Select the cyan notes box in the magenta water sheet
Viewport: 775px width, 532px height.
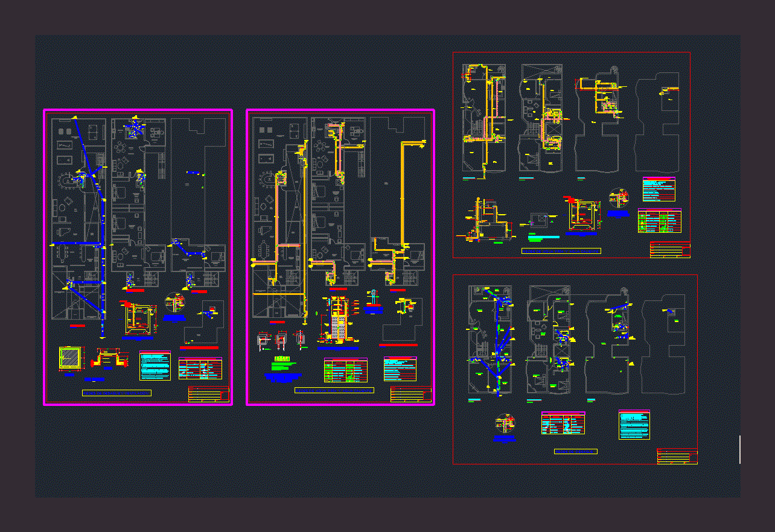point(400,369)
